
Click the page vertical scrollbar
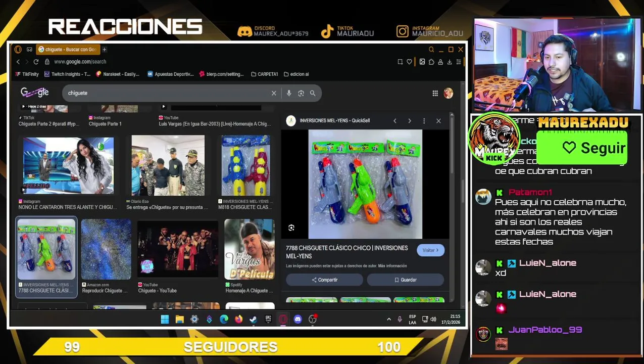(x=462, y=192)
